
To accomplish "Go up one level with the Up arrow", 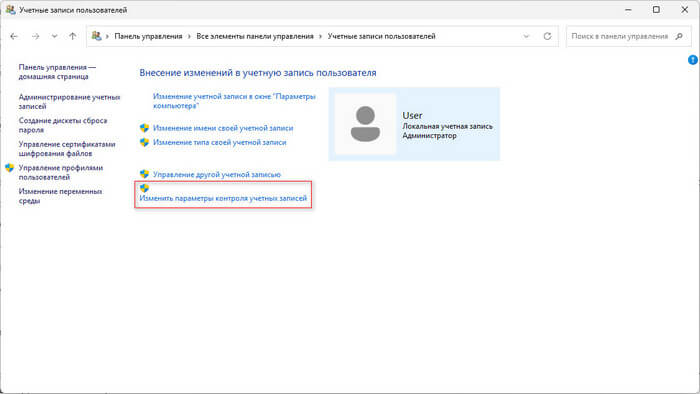I will click(73, 36).
